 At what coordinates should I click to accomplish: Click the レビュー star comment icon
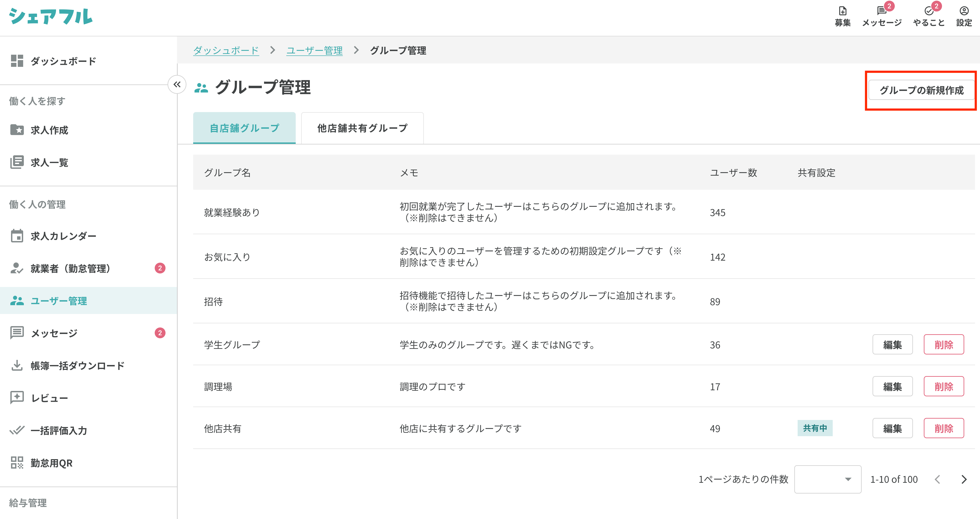[17, 397]
